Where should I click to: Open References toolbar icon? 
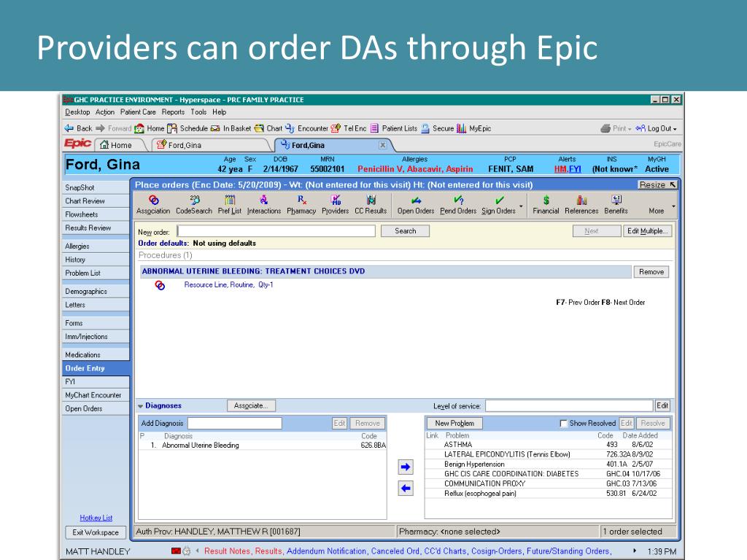tap(581, 205)
